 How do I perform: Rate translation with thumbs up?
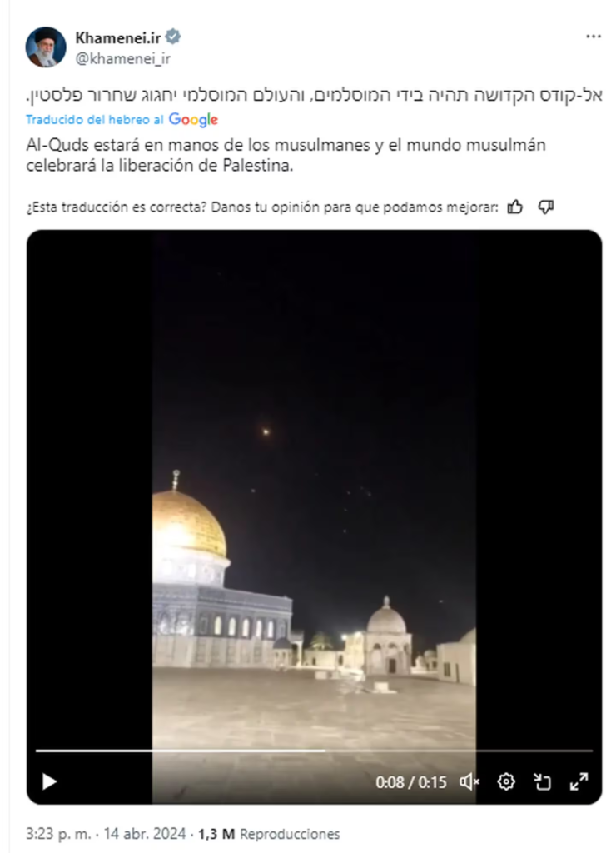click(x=515, y=207)
